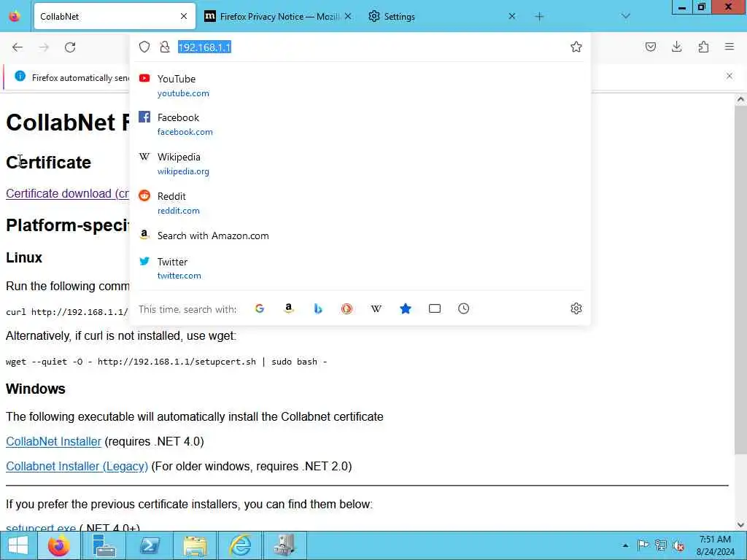Search this time with Amazon
Image resolution: width=747 pixels, height=560 pixels.
pos(289,308)
